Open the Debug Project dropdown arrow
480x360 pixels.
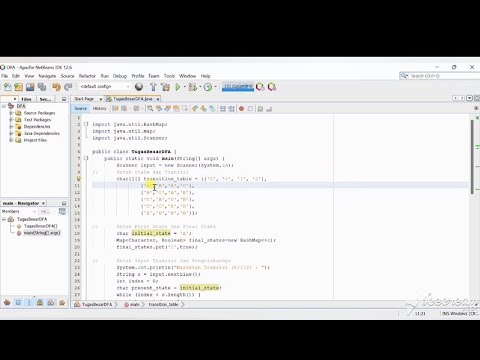pos(200,87)
